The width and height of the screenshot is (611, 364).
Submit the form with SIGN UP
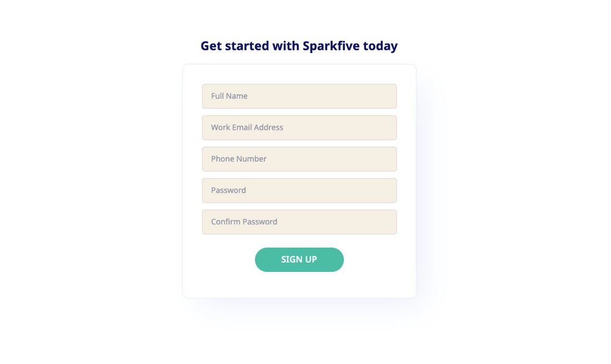(x=299, y=260)
